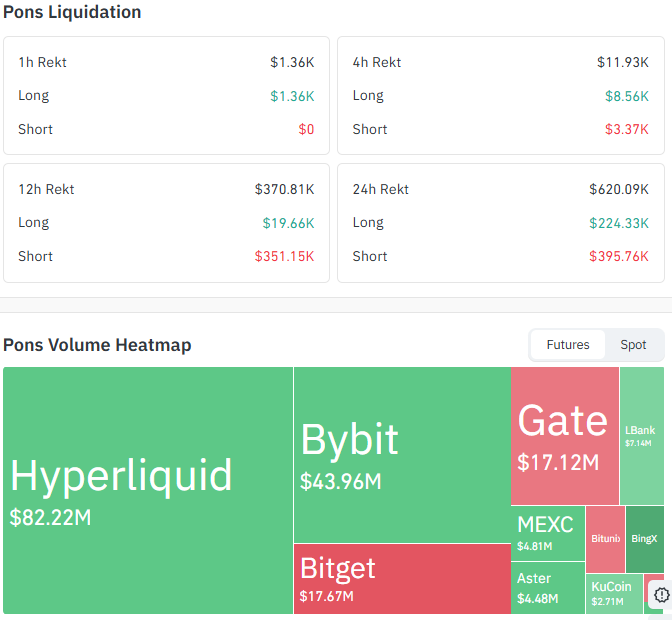Select the Bybit heatmap tile
The width and height of the screenshot is (672, 620).
[402, 455]
